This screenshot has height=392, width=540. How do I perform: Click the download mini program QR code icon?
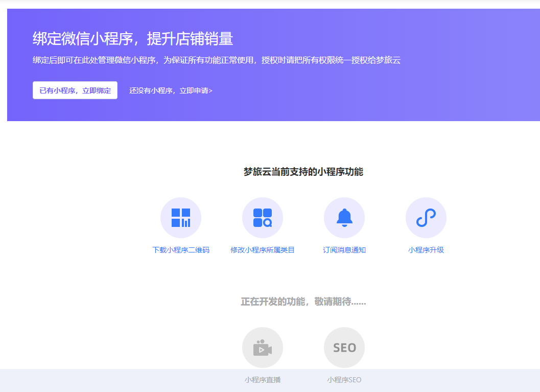[x=181, y=218]
